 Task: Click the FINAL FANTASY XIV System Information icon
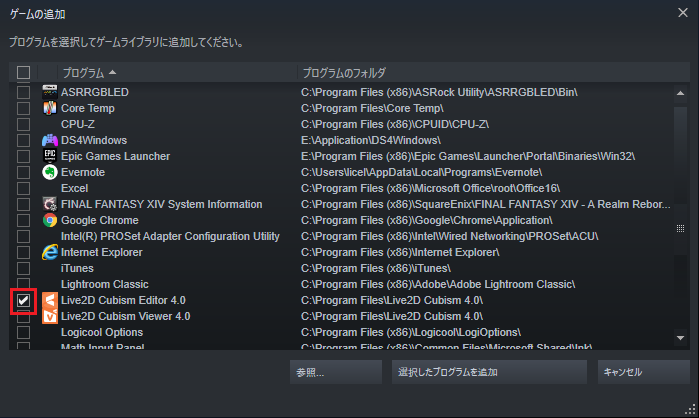coord(49,205)
